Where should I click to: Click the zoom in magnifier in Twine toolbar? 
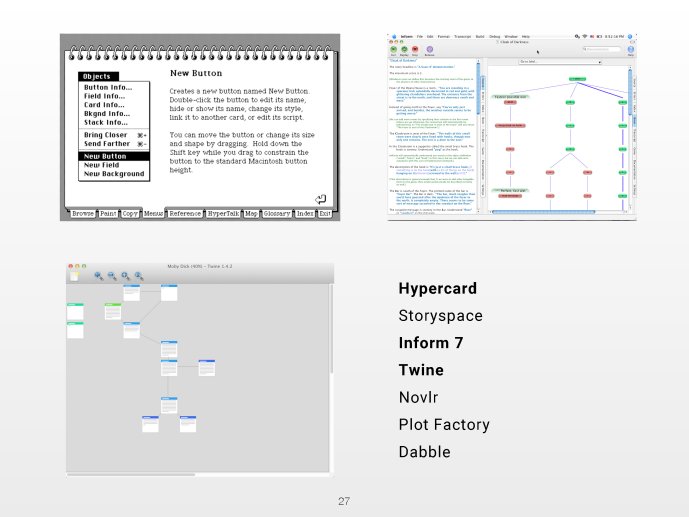[x=98, y=276]
